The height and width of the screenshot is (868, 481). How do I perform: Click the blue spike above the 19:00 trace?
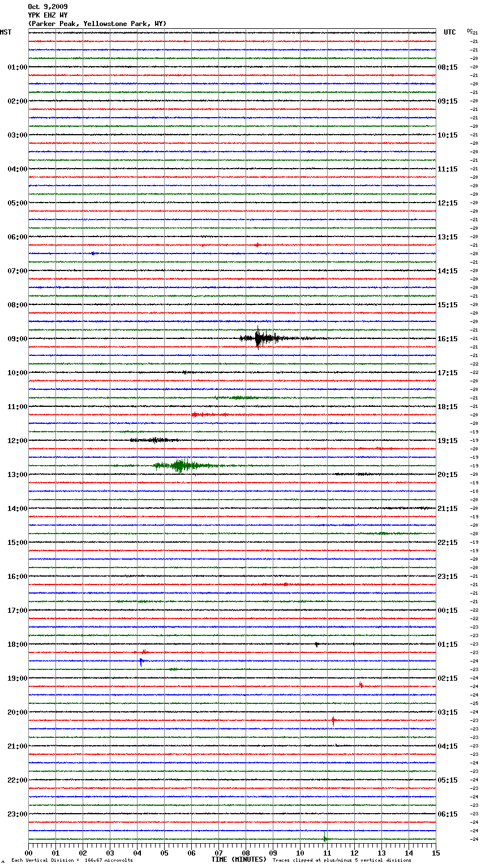tap(141, 662)
